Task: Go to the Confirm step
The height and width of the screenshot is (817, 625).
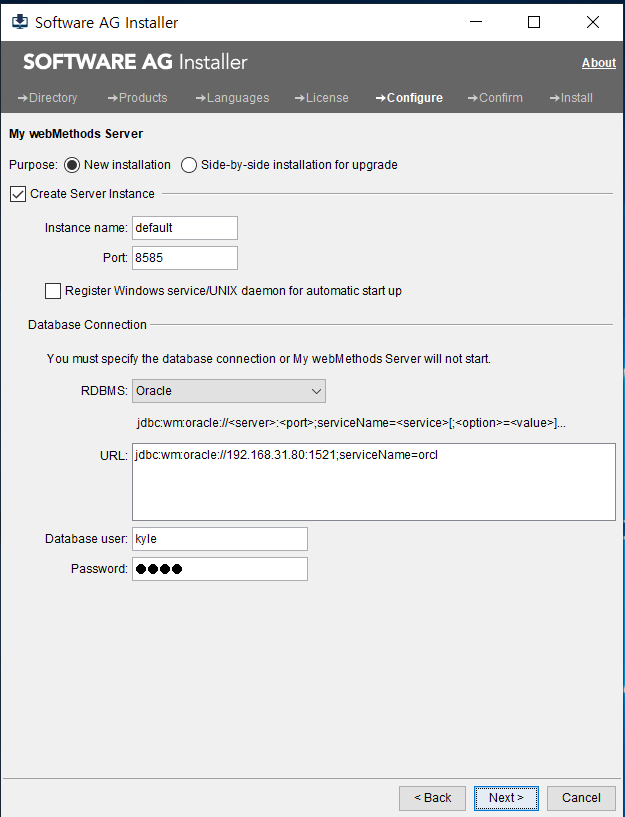Action: [495, 98]
